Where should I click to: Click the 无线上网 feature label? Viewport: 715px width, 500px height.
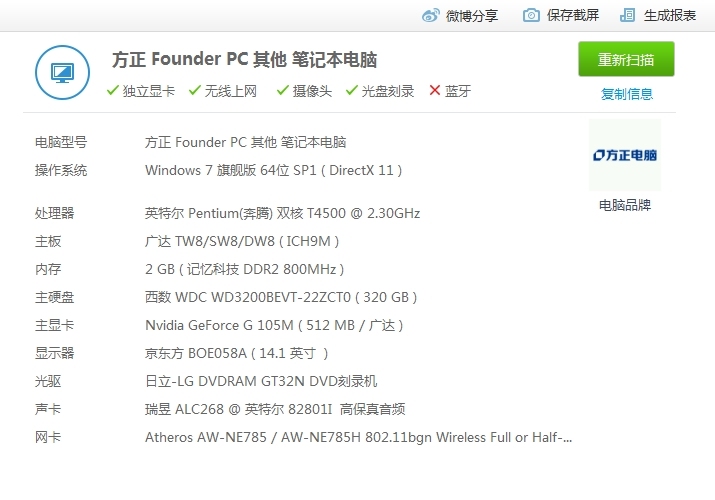[231, 91]
